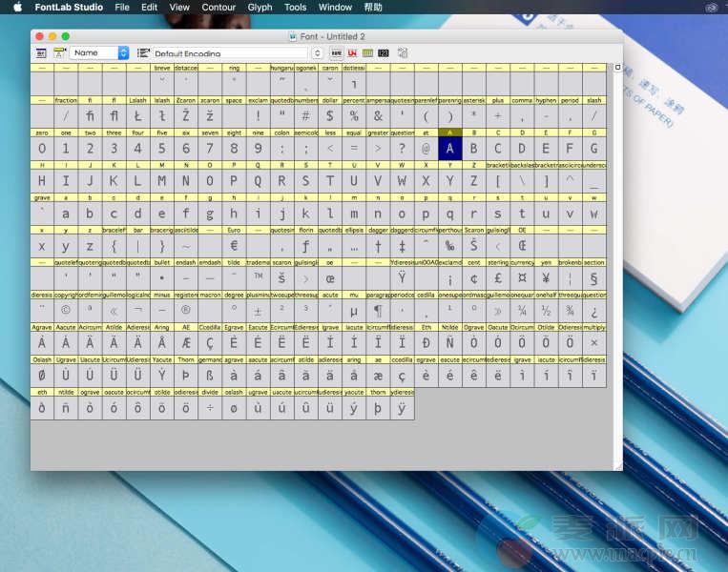Select the highlighted A glyph cell

(450, 149)
